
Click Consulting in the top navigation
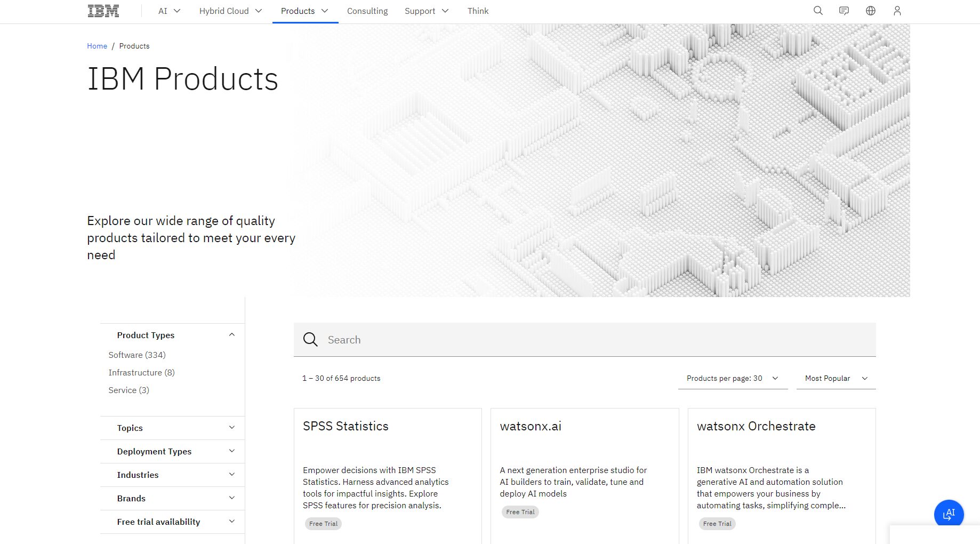click(367, 11)
